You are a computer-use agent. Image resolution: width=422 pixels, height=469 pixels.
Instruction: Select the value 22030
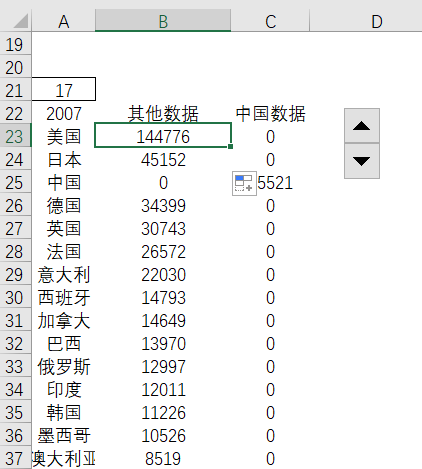click(163, 274)
